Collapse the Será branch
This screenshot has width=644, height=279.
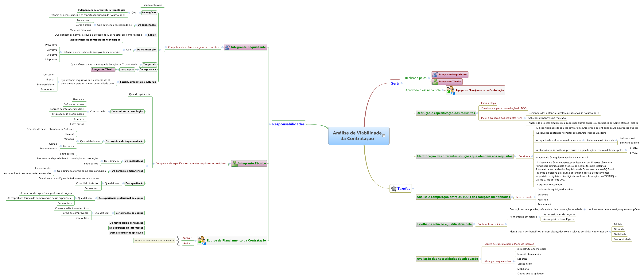402,83
